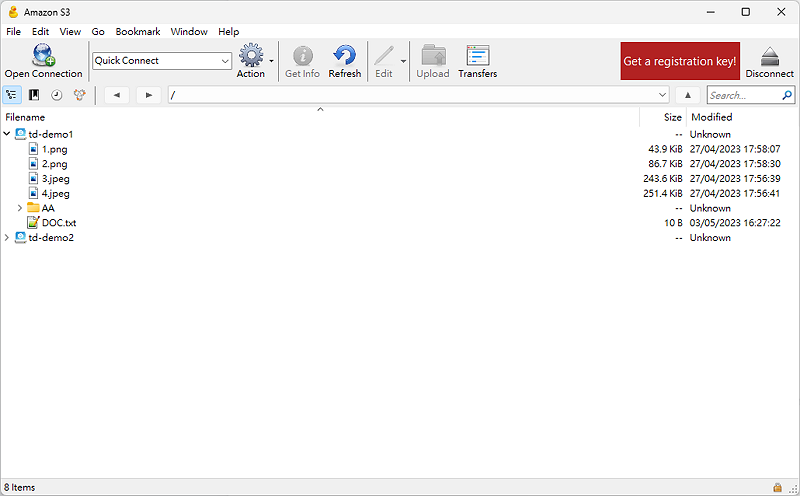Screen dimensions: 800x496
Task: Click the 8 Items status text
Action: (19, 487)
